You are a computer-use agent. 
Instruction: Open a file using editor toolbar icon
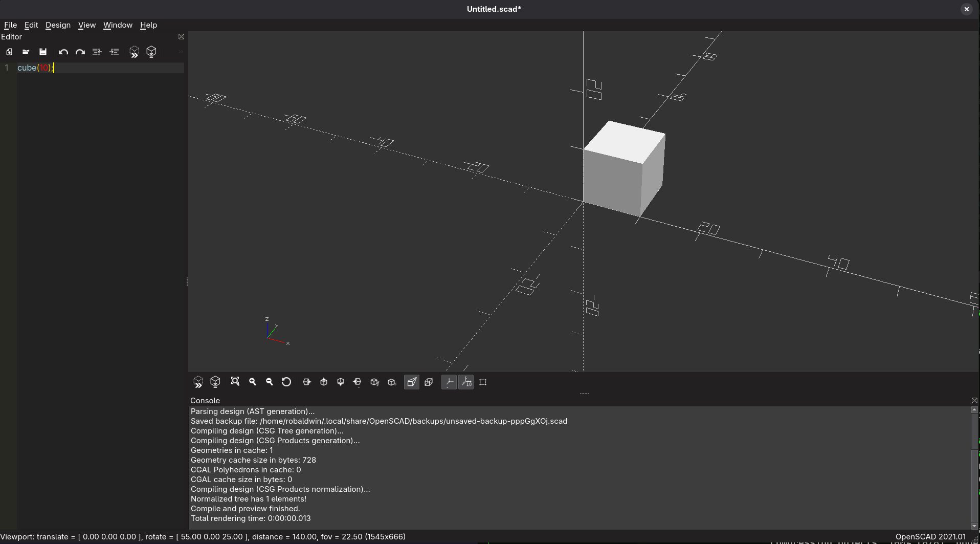[26, 52]
